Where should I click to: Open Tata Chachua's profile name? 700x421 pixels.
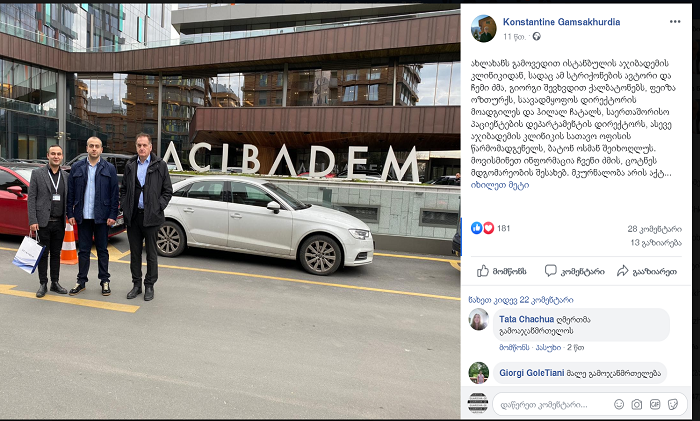coord(526,319)
